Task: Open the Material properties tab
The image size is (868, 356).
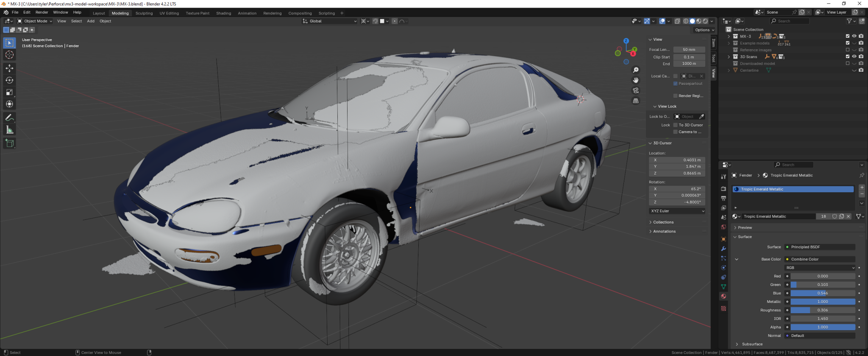Action: [723, 297]
